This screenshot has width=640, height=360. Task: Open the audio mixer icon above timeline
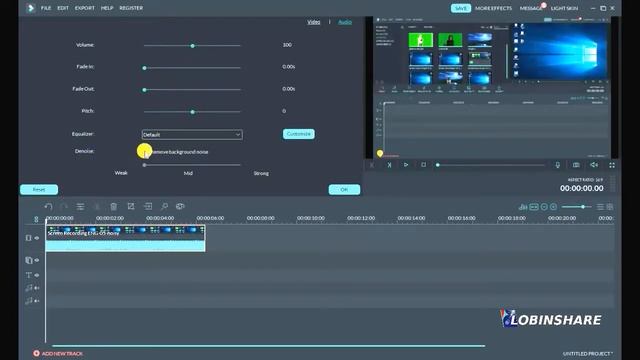pyautogui.click(x=523, y=207)
